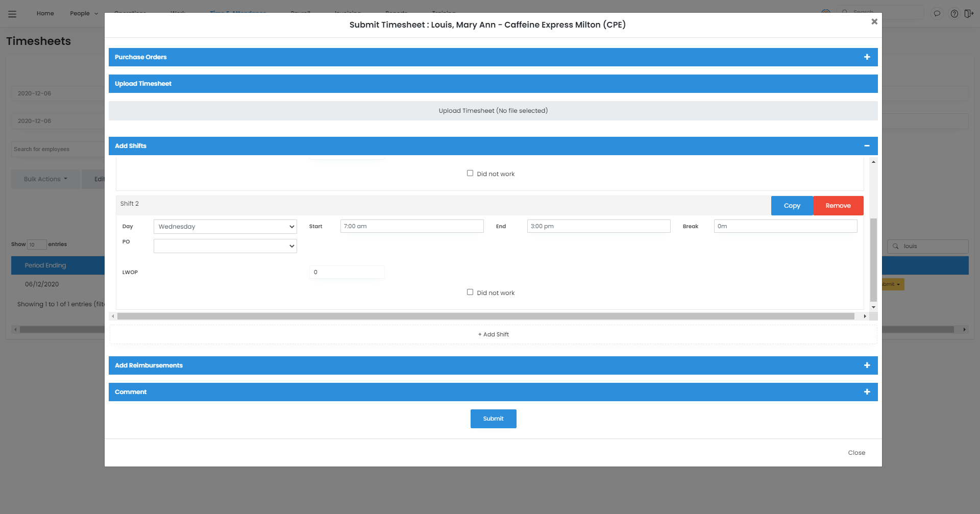This screenshot has width=980, height=514.
Task: Click the magnifier icon in the louis search field
Action: pos(897,246)
